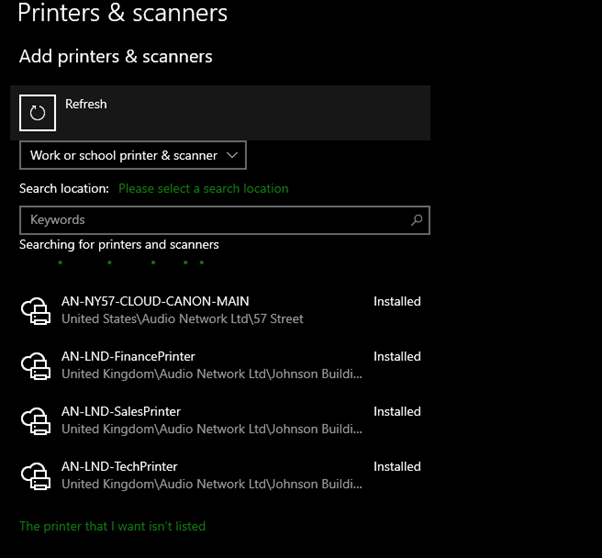Click the circular Refresh arrow icon
Image resolution: width=602 pixels, height=558 pixels.
click(38, 113)
